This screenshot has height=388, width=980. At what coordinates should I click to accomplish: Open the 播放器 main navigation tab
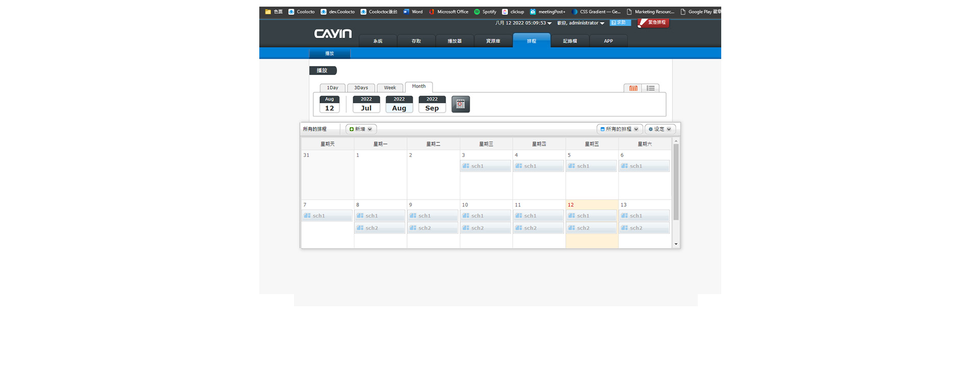click(x=454, y=41)
